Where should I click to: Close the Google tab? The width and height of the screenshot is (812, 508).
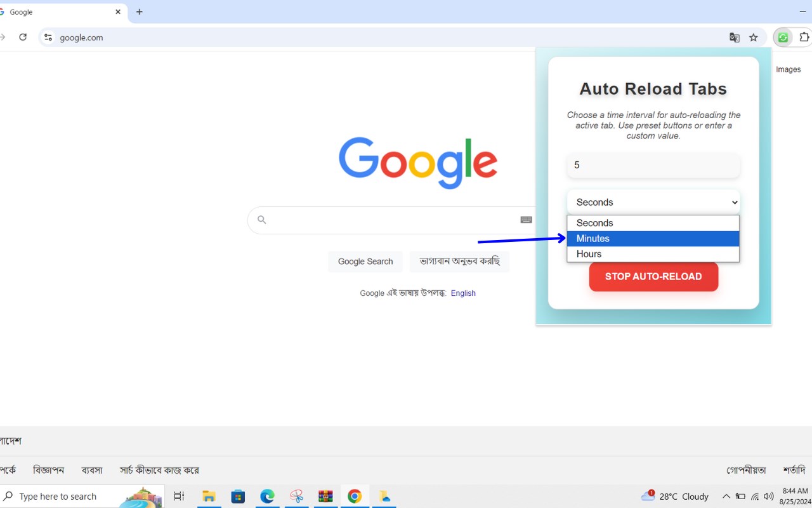click(118, 11)
